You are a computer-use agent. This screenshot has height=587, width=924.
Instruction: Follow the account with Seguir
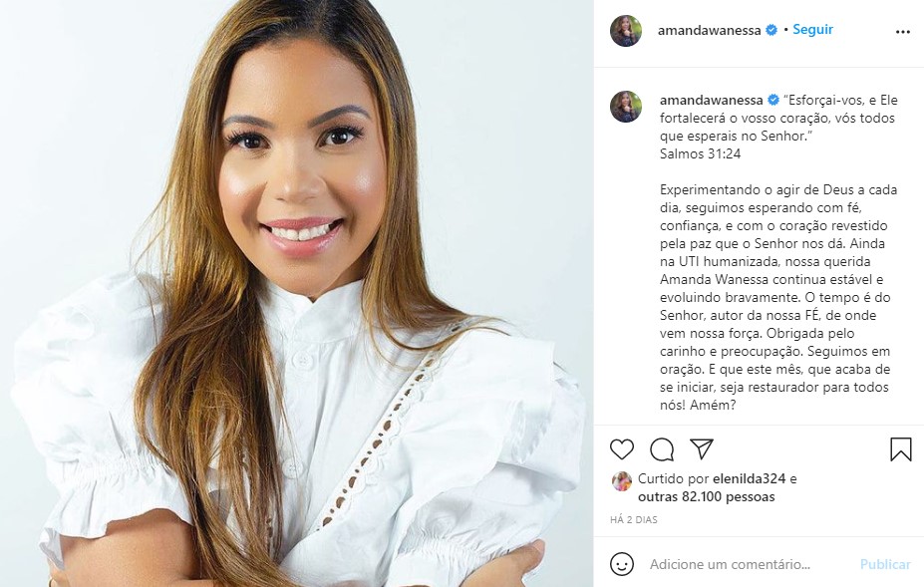pos(812,30)
